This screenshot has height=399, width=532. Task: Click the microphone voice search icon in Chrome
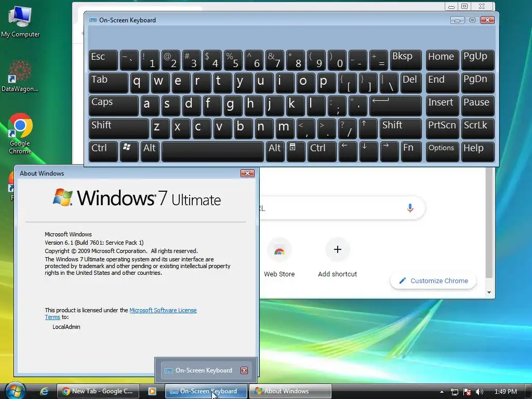(x=410, y=208)
